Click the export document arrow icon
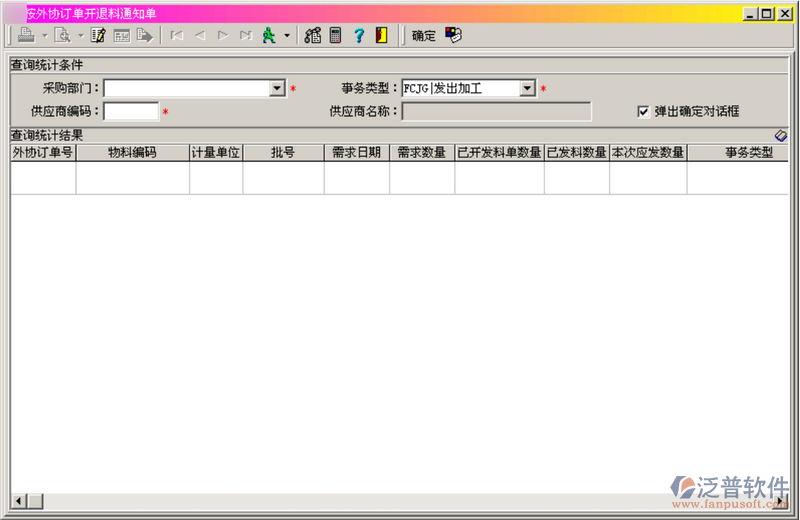800x520 pixels. [145, 35]
